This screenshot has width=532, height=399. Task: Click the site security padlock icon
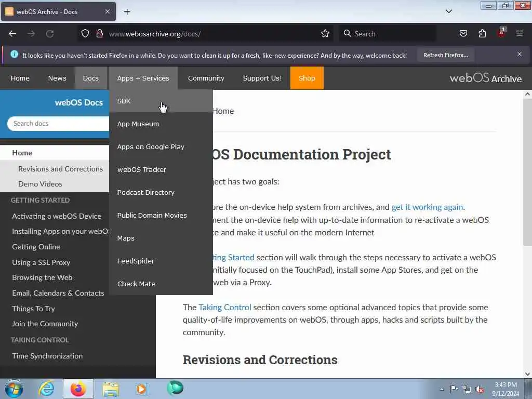point(99,34)
